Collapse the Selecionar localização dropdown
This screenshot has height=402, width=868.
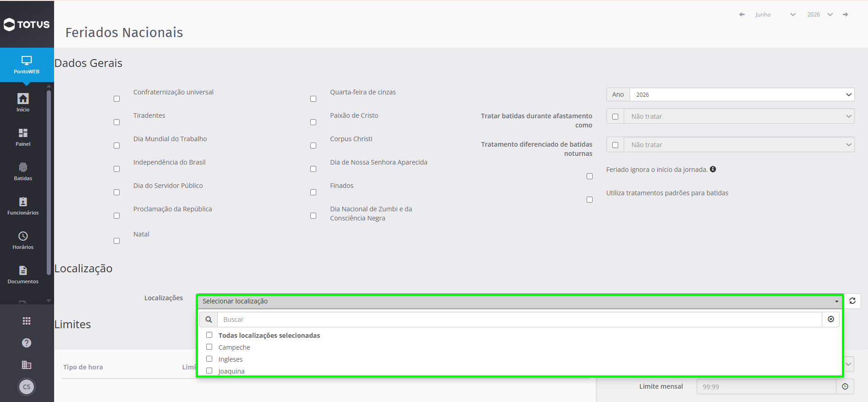point(520,301)
